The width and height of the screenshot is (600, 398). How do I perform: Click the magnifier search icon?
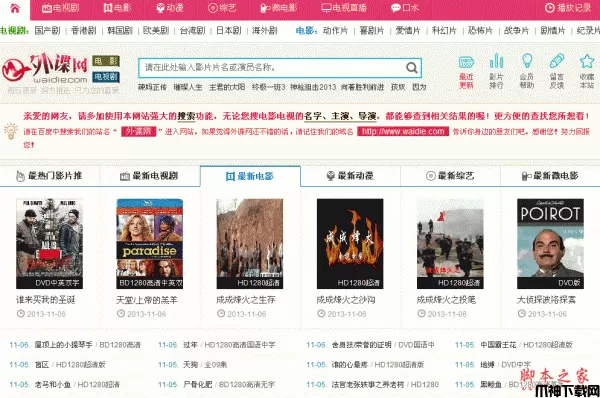pyautogui.click(x=412, y=68)
